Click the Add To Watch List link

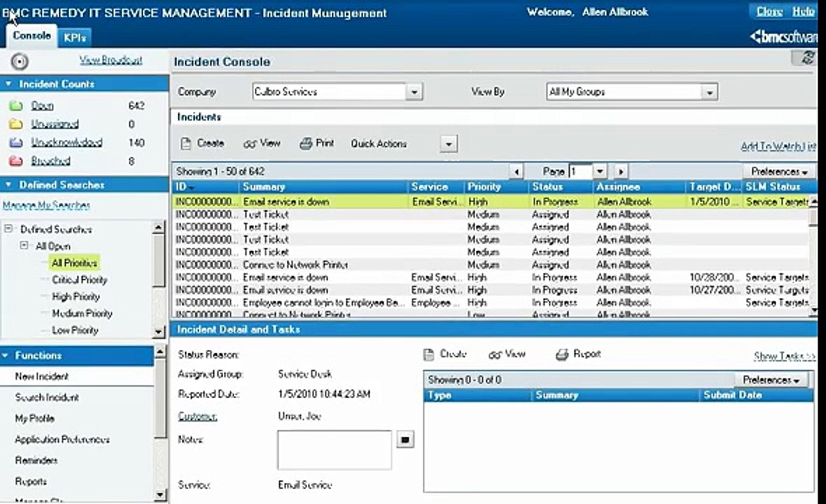778,147
